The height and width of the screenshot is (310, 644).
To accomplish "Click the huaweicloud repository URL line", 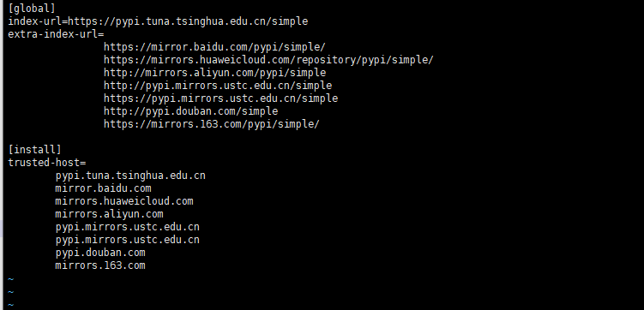I will point(268,60).
